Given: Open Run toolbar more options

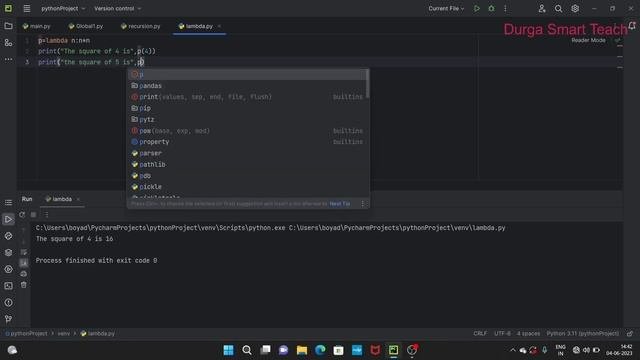Looking at the screenshot, I should 46,214.
